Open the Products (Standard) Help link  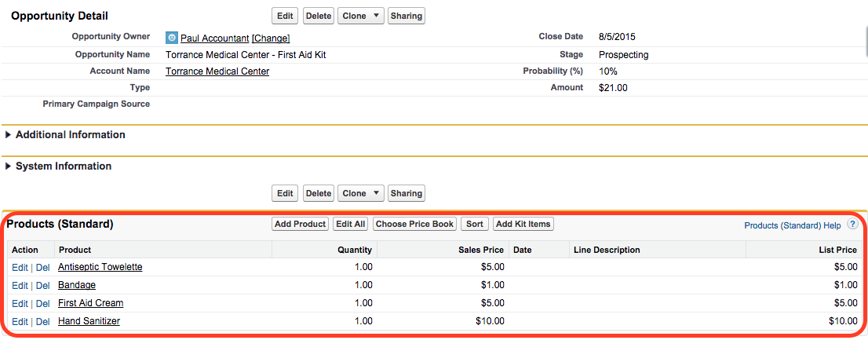(x=792, y=225)
